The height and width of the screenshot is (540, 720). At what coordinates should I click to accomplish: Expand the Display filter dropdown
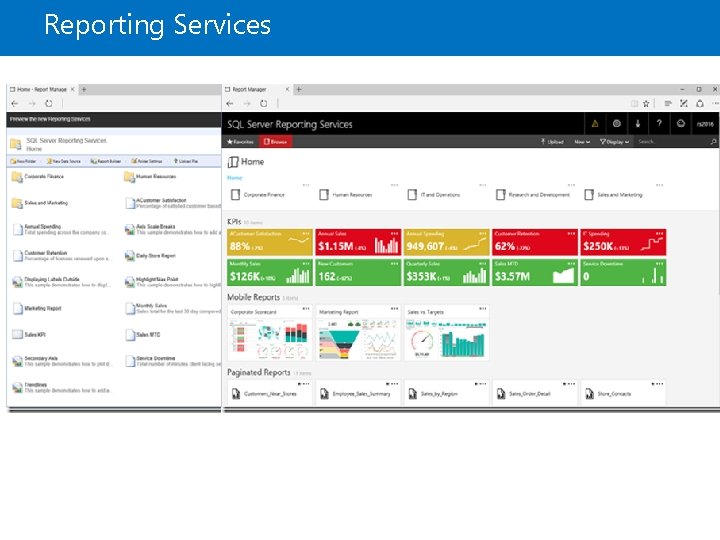(x=614, y=142)
